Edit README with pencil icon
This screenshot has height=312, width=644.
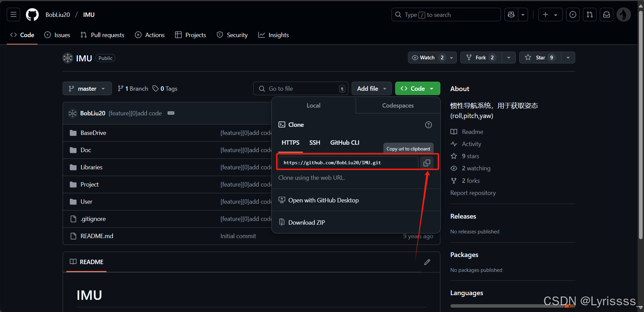click(427, 262)
